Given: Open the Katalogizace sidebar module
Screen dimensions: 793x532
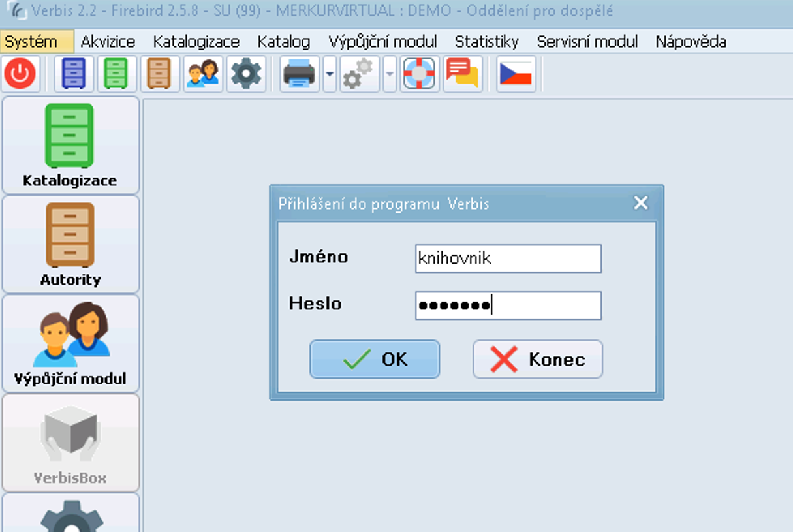Looking at the screenshot, I should tap(70, 146).
